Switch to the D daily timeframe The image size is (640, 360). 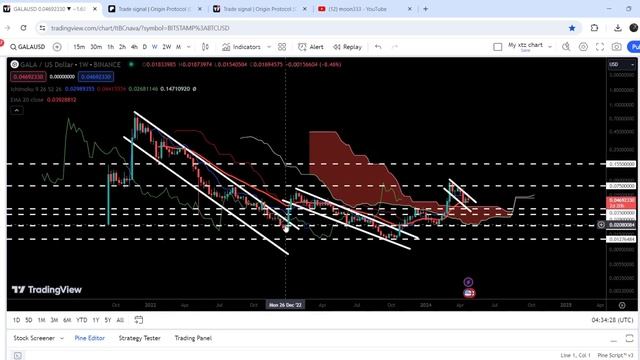click(144, 47)
